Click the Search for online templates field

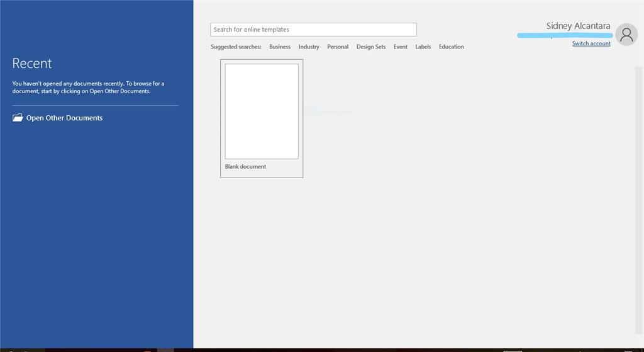tap(313, 30)
